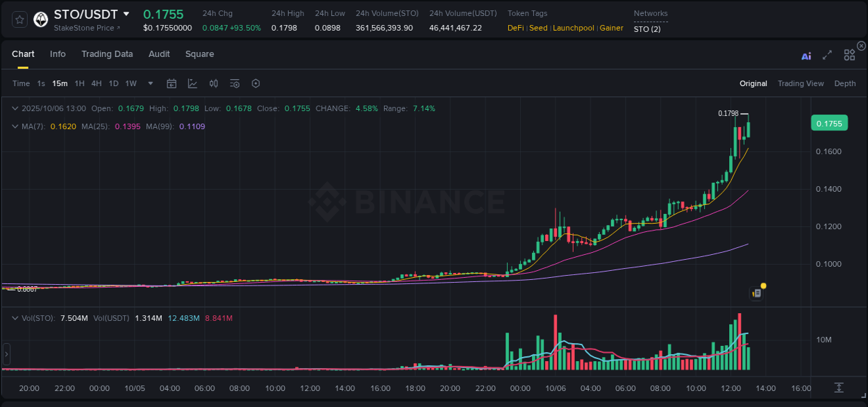Image resolution: width=868 pixels, height=407 pixels.
Task: Click the chart style icon
Action: pyautogui.click(x=192, y=83)
